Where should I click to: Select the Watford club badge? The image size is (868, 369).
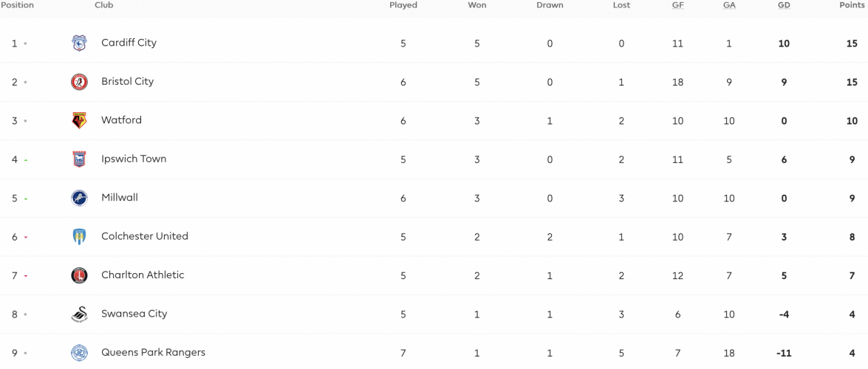(x=79, y=120)
